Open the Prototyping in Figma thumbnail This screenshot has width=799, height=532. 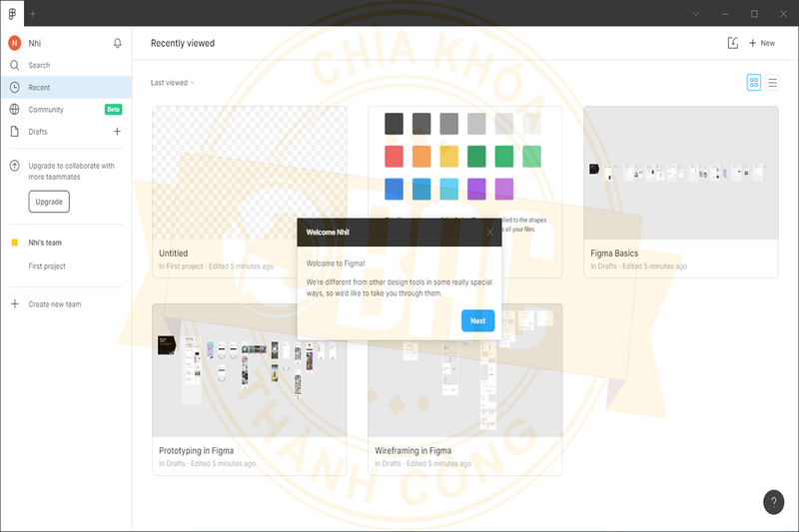pyautogui.click(x=249, y=371)
